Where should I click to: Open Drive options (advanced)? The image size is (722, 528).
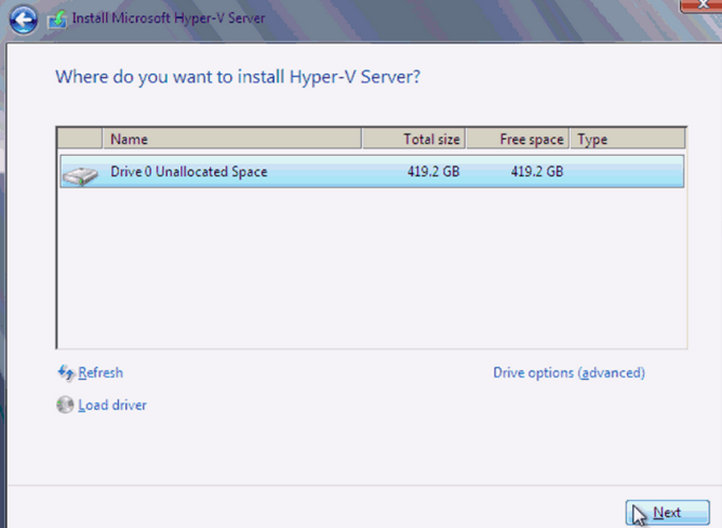(569, 372)
